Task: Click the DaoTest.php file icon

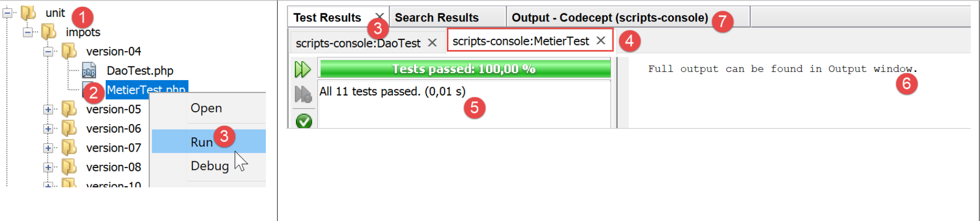Action: pyautogui.click(x=89, y=70)
